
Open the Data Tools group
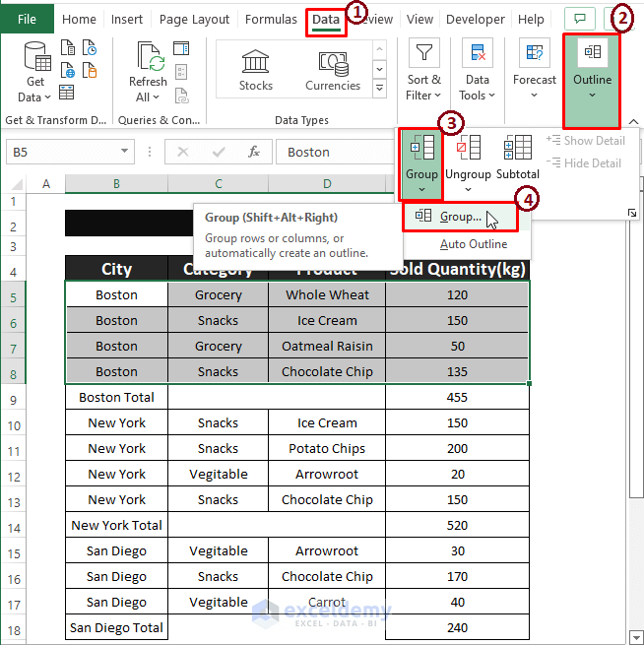[x=477, y=70]
